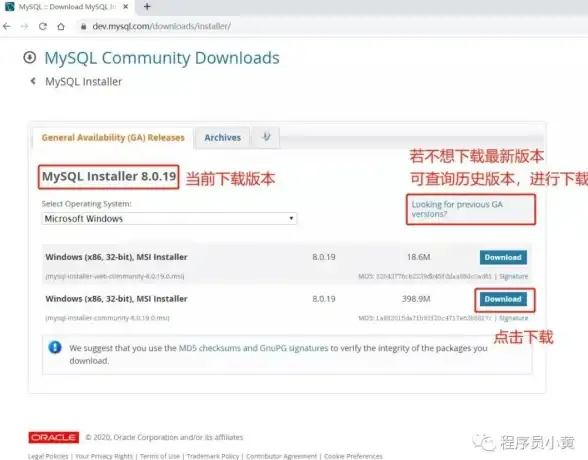
Task: Open the Select Operating System dropdown
Action: (169, 219)
